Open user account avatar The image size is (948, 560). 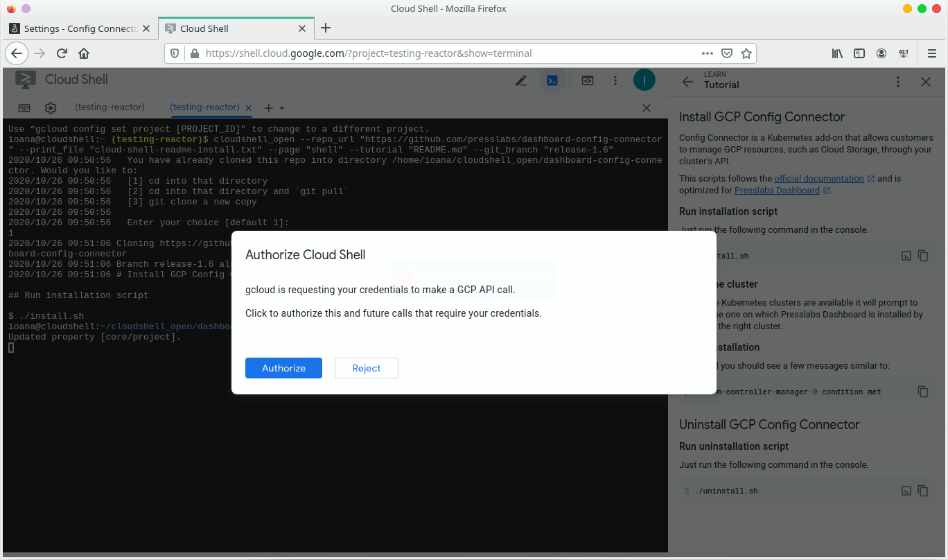coord(644,80)
